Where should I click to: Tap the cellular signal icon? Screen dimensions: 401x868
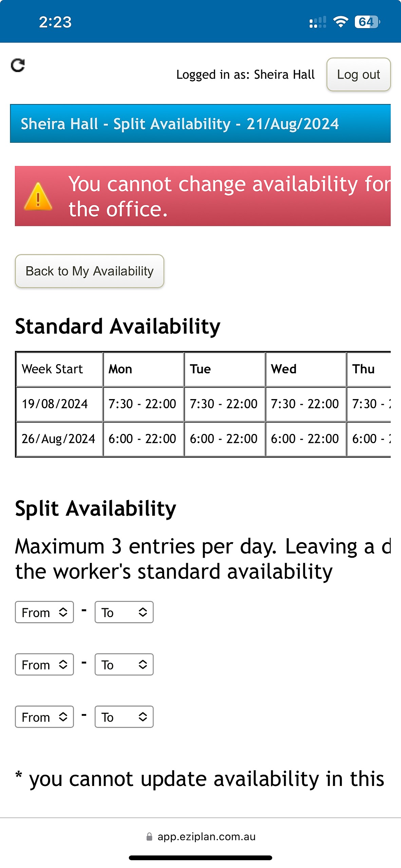pyautogui.click(x=318, y=22)
